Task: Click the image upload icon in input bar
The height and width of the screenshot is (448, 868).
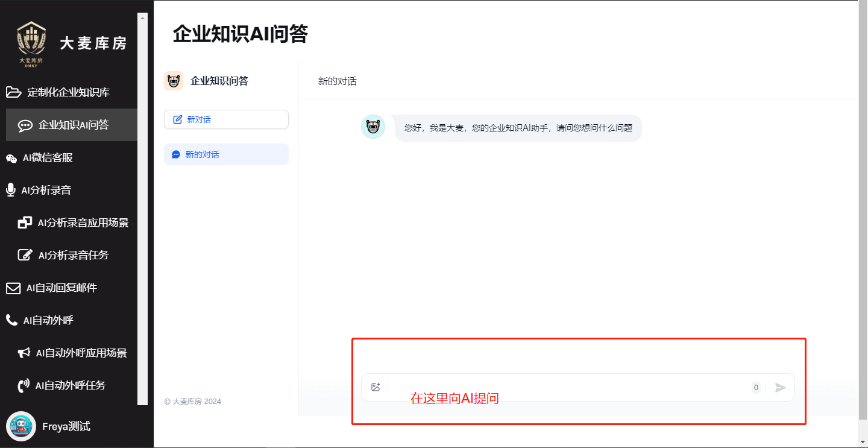Action: point(376,387)
